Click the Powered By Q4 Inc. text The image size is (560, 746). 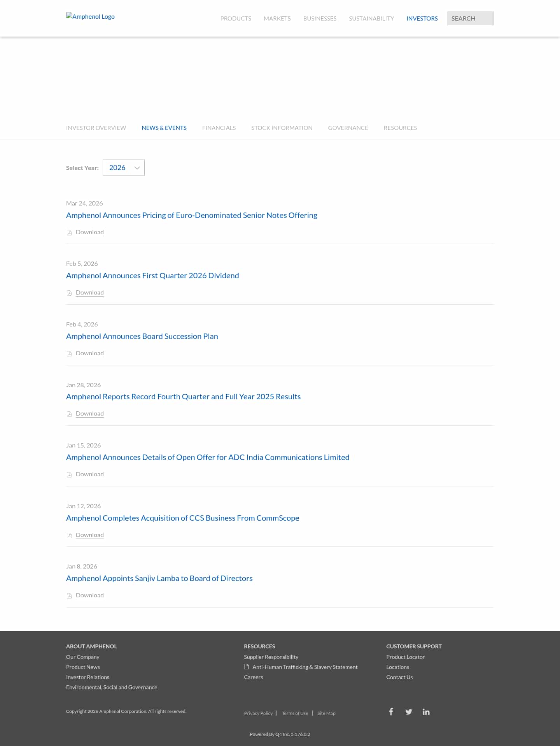tap(280, 734)
